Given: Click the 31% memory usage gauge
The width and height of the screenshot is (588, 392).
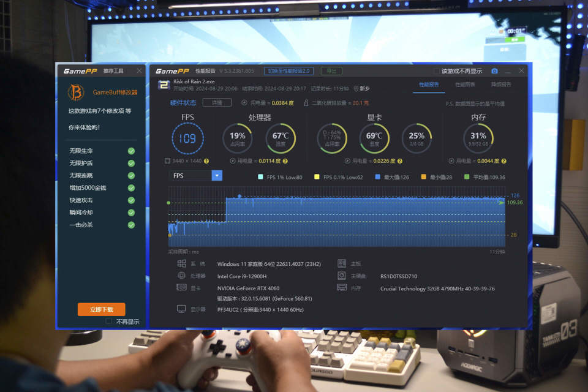Looking at the screenshot, I should (x=478, y=138).
